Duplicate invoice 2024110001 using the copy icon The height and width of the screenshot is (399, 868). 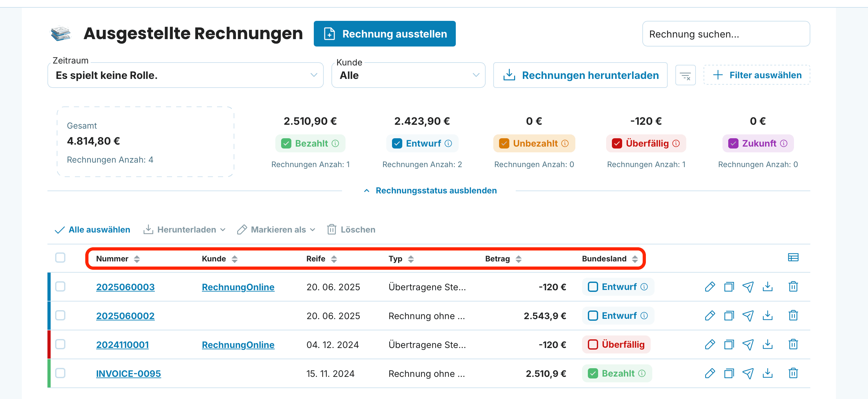(729, 344)
